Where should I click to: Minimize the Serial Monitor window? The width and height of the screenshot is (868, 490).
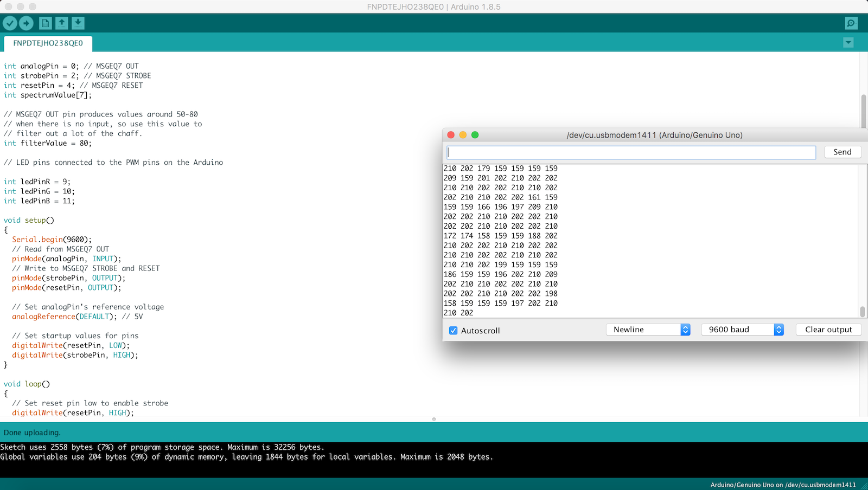(x=463, y=135)
